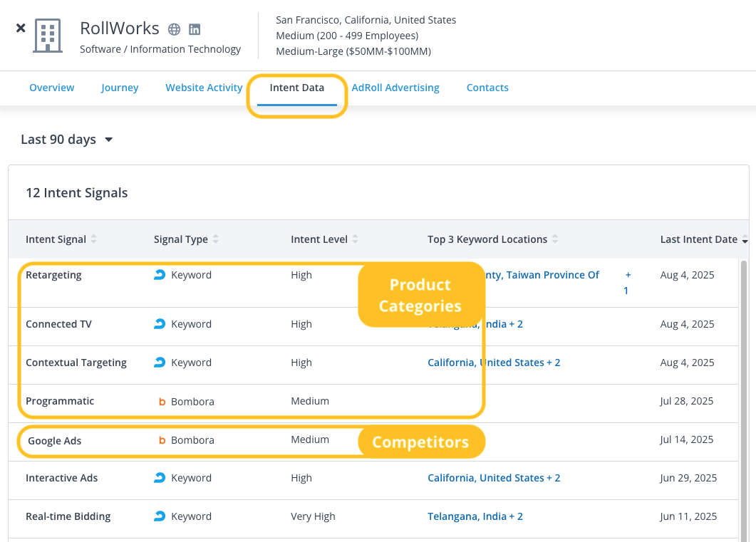
Task: Sort by Top 3 Keyword Locations arrows
Action: [555, 239]
